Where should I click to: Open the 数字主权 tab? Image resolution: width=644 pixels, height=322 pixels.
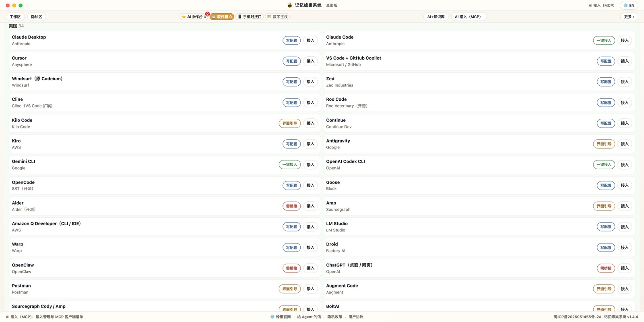tap(277, 17)
